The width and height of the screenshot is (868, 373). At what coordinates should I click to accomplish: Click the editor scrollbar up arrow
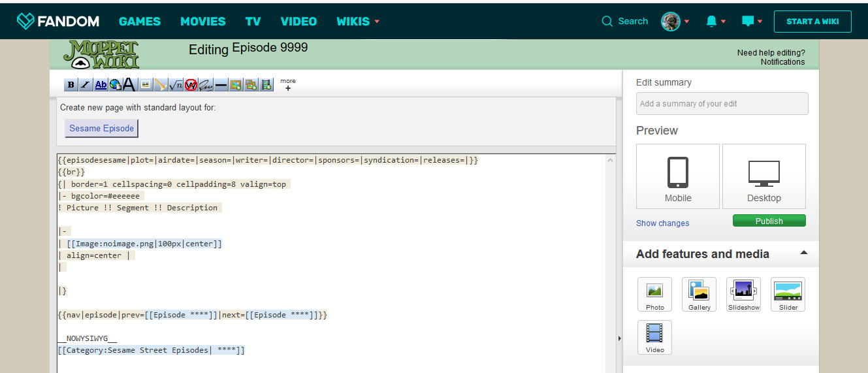coord(610,161)
